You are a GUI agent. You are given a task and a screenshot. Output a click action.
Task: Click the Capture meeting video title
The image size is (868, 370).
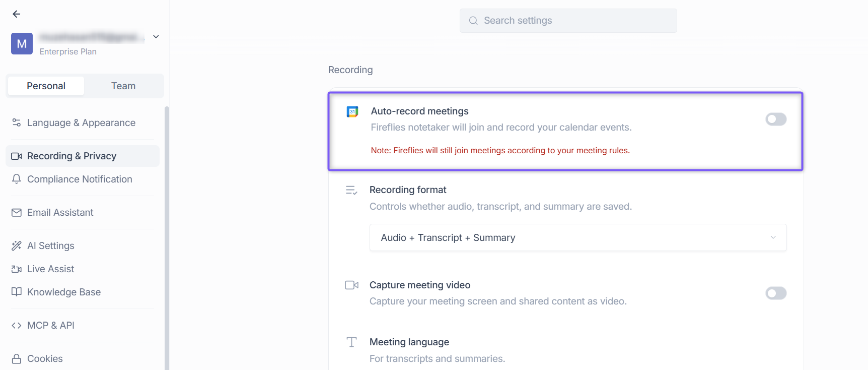pos(420,285)
